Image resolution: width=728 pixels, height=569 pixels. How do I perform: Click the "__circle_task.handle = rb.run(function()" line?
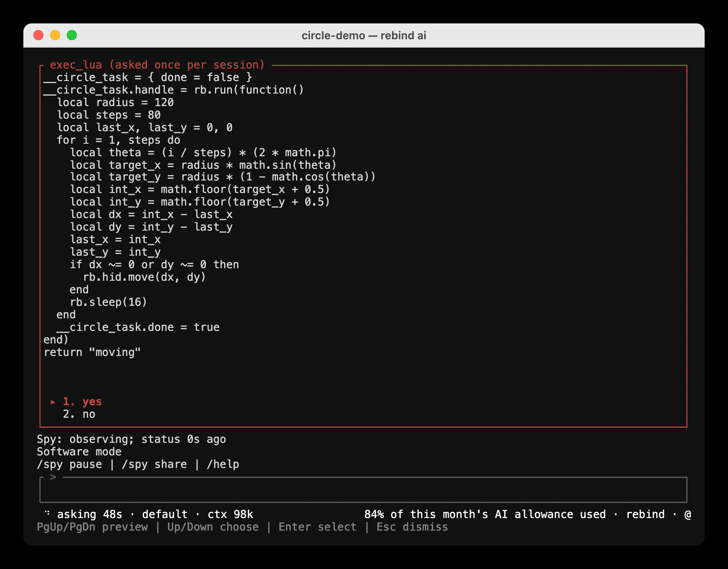[174, 90]
